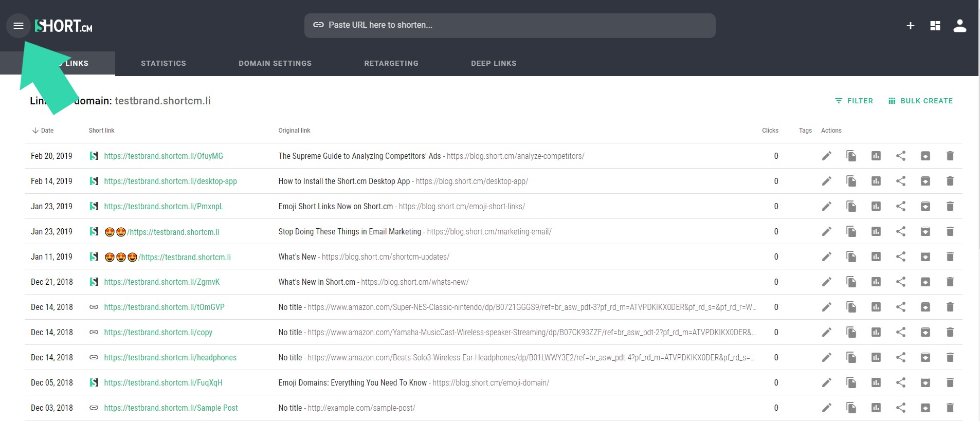Go to the Domain Settings tab

click(275, 63)
